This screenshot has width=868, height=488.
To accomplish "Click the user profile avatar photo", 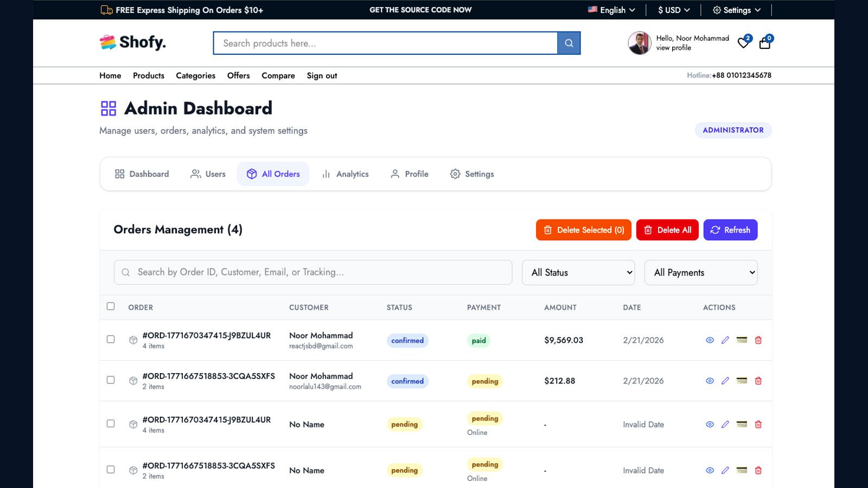I will 640,43.
